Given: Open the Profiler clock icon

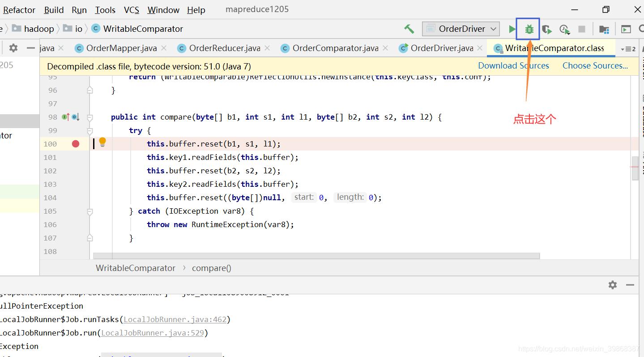Looking at the screenshot, I should [564, 29].
